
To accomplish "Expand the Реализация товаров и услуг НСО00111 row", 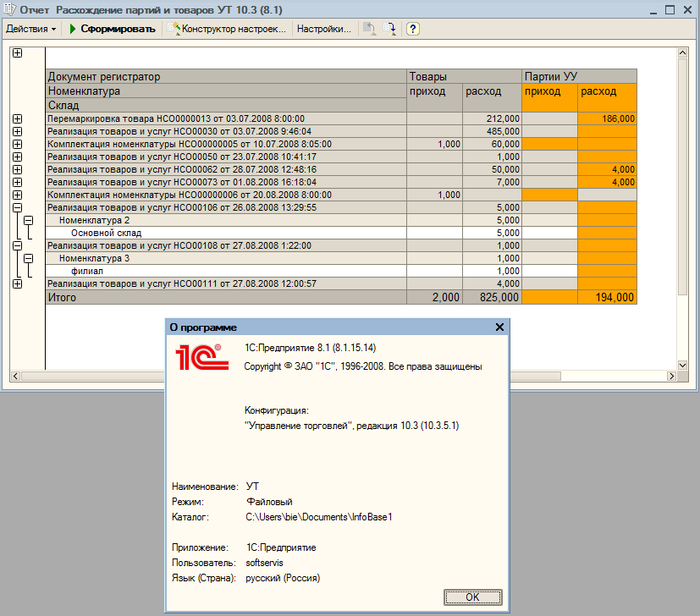I will [x=18, y=284].
